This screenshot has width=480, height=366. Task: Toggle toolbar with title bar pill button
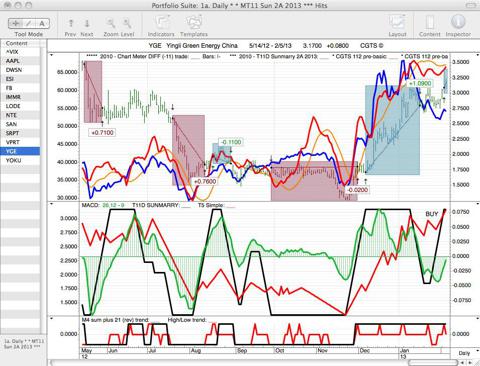point(471,5)
